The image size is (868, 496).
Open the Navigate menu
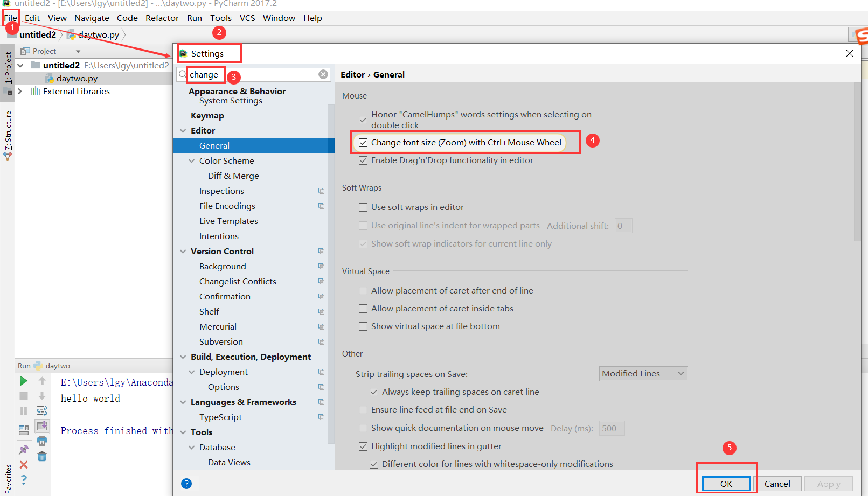[92, 18]
